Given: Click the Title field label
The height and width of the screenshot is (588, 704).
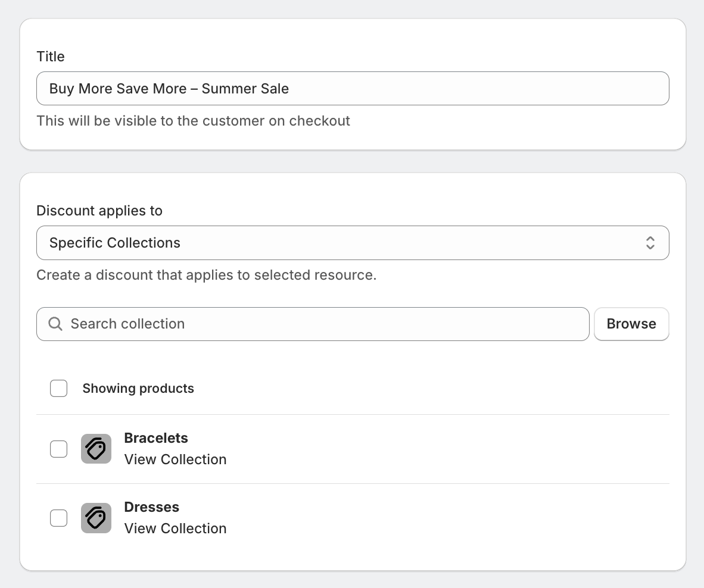Looking at the screenshot, I should pyautogui.click(x=51, y=57).
